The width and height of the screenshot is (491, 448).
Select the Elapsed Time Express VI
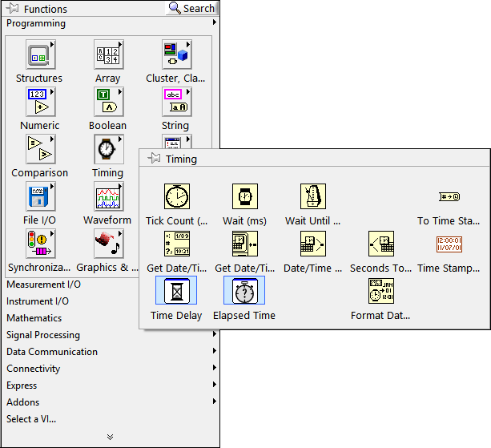[x=244, y=290]
